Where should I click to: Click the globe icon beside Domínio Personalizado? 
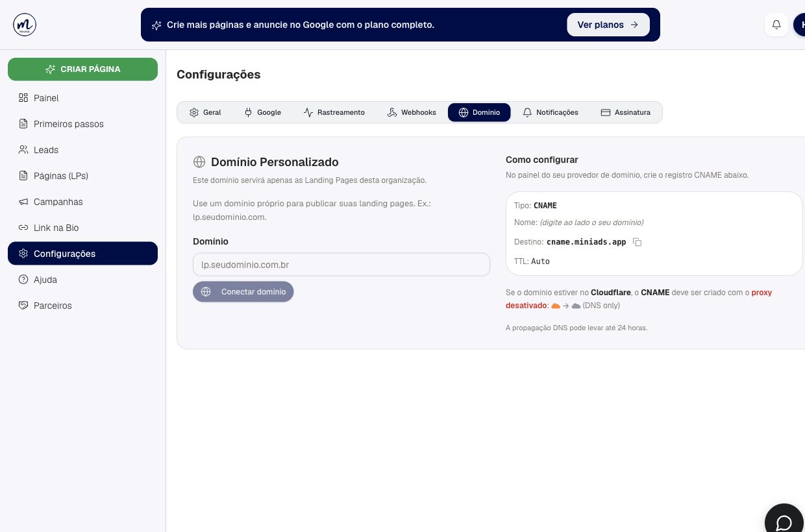click(x=199, y=162)
